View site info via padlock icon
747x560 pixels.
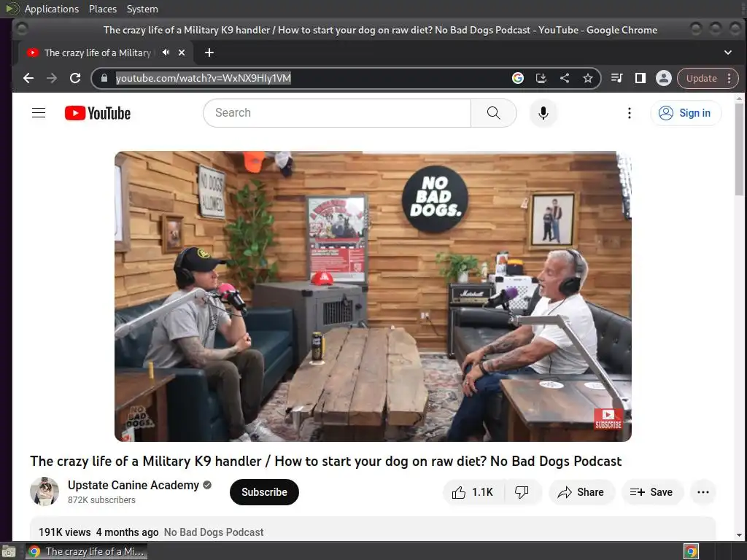pyautogui.click(x=104, y=78)
